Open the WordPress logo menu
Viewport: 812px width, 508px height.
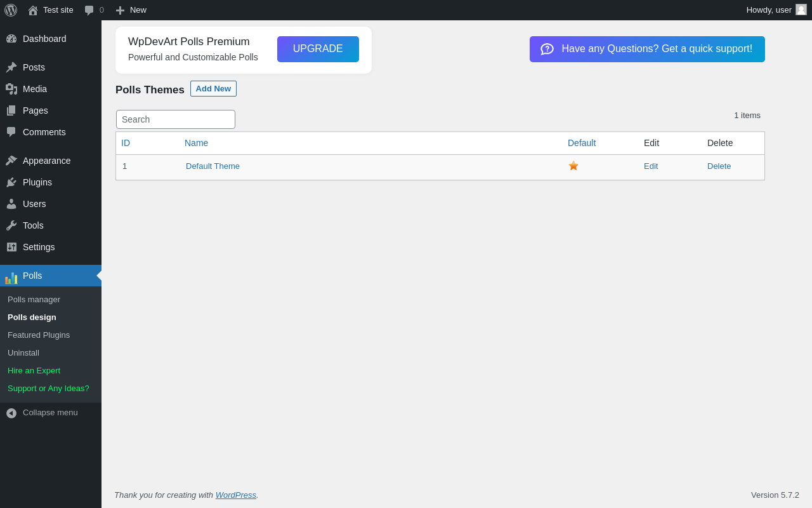pos(11,10)
